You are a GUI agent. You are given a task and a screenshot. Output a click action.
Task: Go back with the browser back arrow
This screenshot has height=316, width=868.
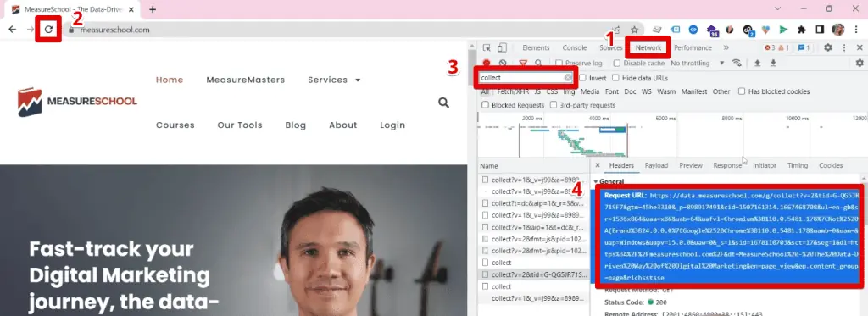pyautogui.click(x=12, y=30)
